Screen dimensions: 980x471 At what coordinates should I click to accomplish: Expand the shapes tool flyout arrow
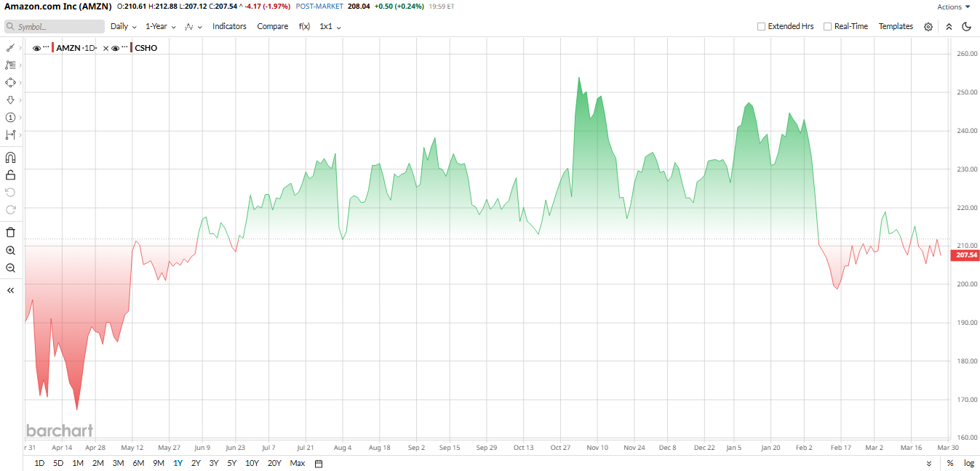tap(20, 82)
